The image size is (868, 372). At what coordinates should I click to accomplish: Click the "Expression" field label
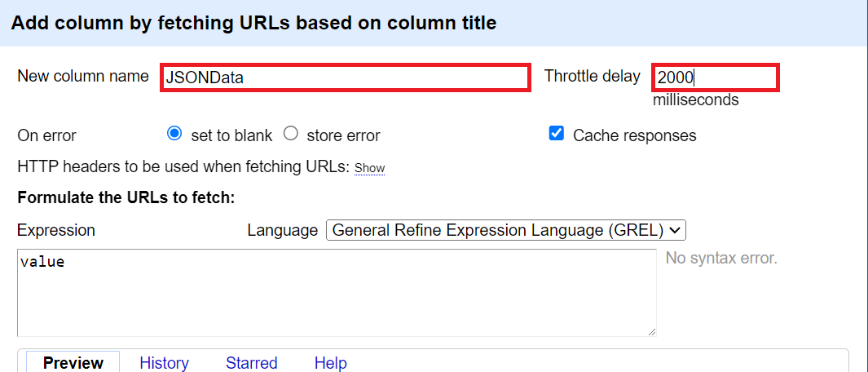click(x=56, y=230)
